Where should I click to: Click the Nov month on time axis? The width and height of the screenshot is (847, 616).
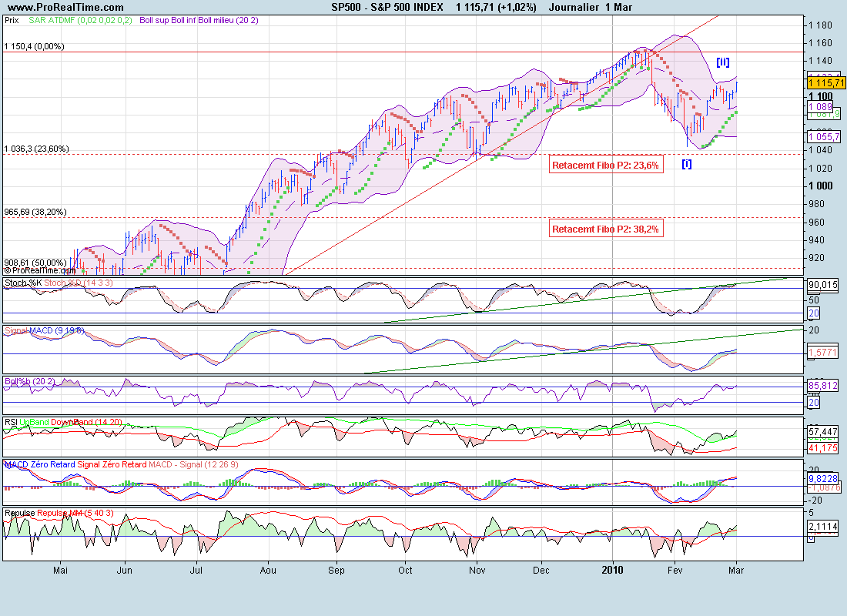click(x=477, y=570)
